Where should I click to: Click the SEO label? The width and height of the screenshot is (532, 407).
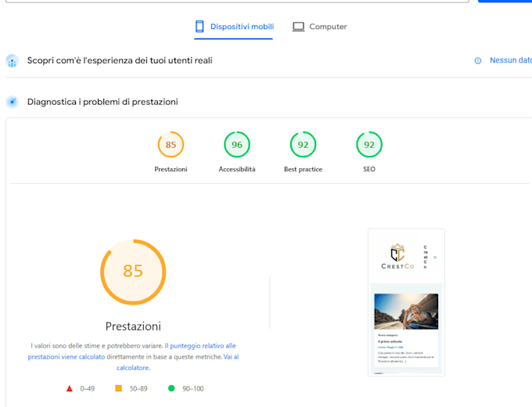(369, 169)
